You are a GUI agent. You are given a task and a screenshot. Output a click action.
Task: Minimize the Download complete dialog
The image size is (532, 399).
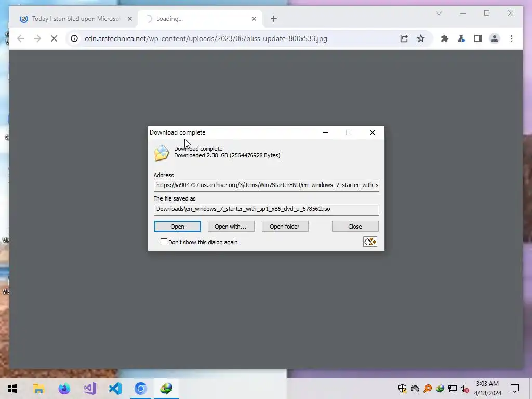click(x=325, y=132)
